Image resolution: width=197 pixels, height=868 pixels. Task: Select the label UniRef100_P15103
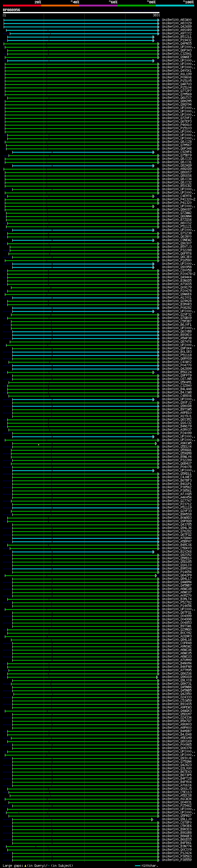click(176, 128)
